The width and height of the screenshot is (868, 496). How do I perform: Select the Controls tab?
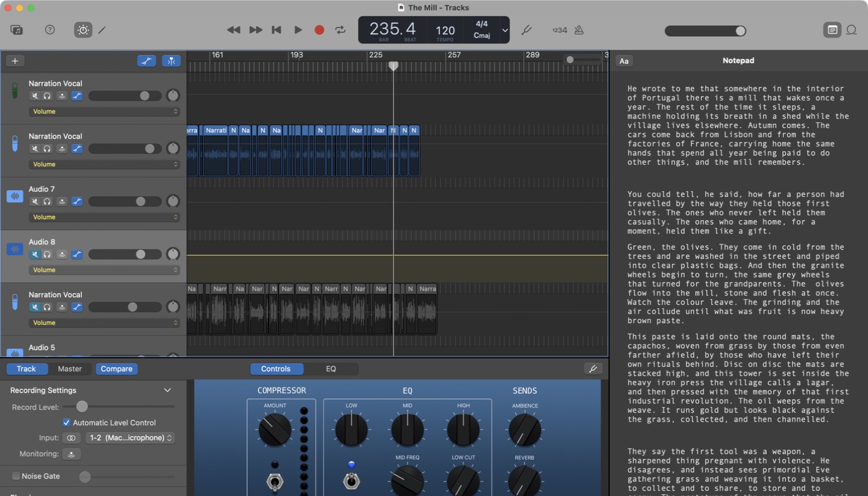click(x=276, y=369)
